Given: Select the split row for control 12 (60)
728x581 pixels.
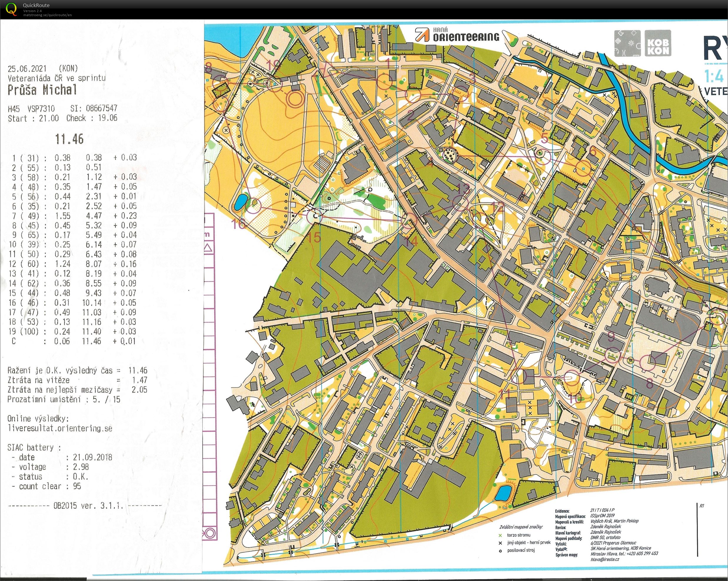Looking at the screenshot, I should coord(73,264).
